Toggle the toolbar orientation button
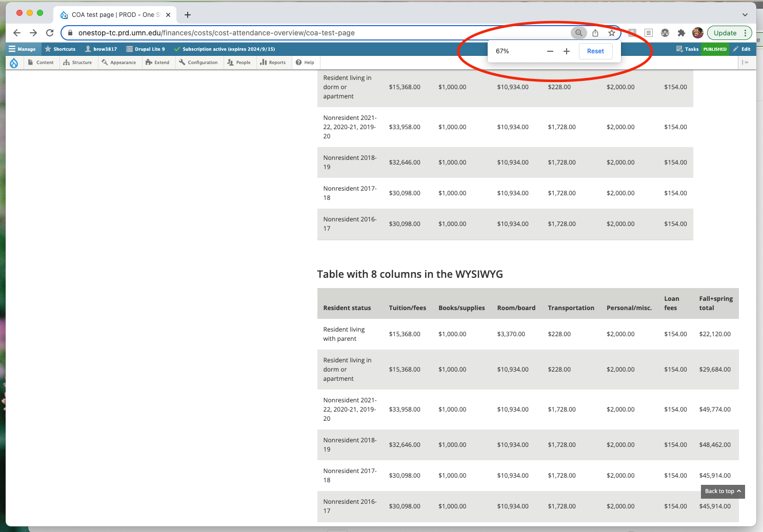763x532 pixels. click(x=745, y=63)
